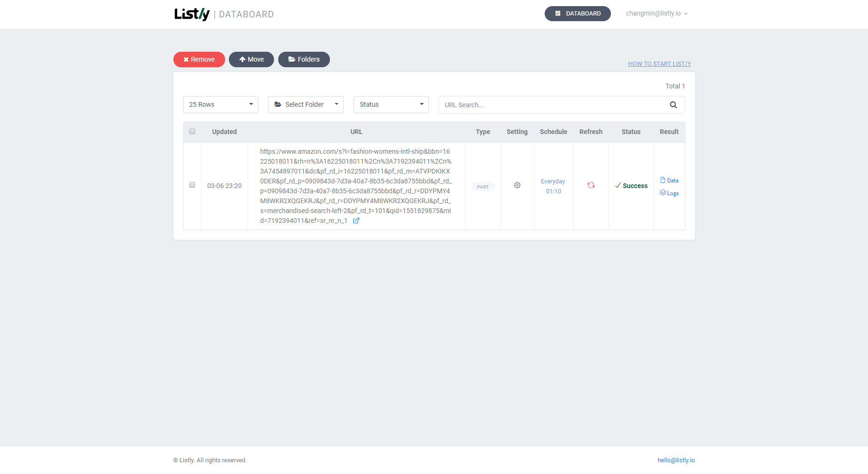The width and height of the screenshot is (868, 474).
Task: Click the PART type badge
Action: (x=483, y=187)
